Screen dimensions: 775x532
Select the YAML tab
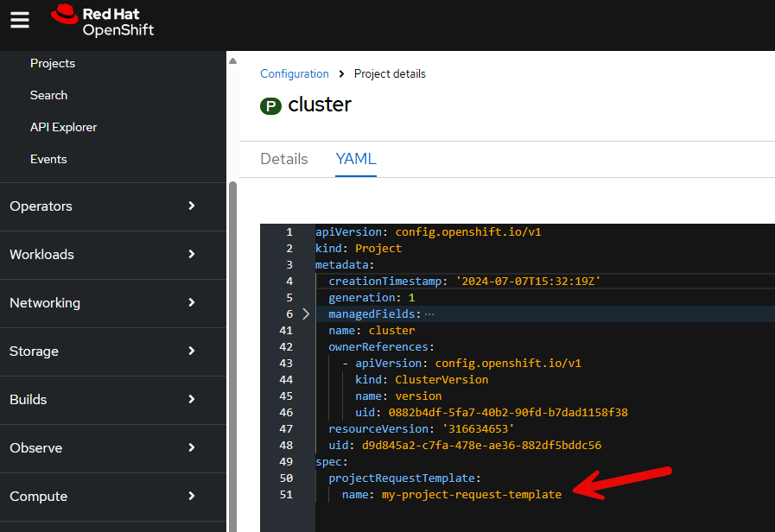(356, 159)
